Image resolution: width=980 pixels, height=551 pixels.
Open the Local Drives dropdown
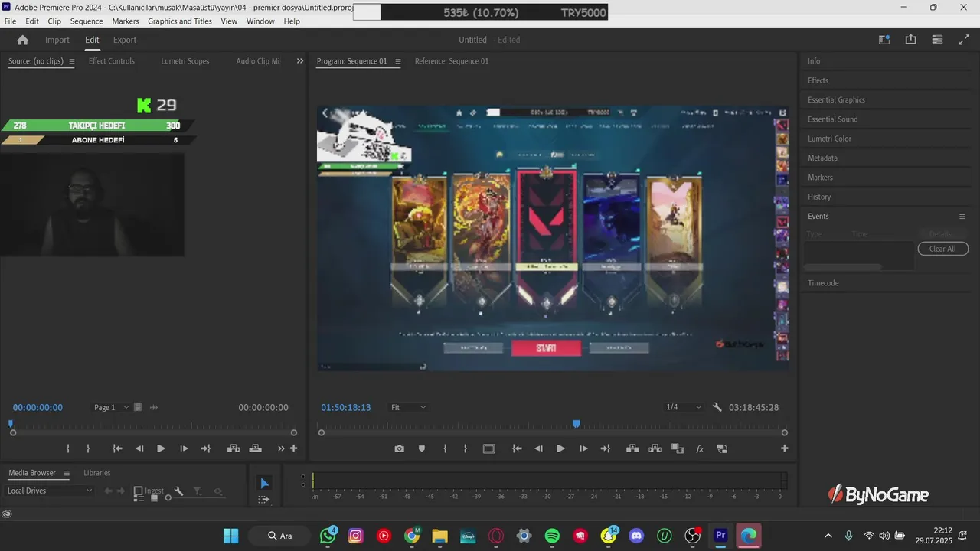point(49,491)
